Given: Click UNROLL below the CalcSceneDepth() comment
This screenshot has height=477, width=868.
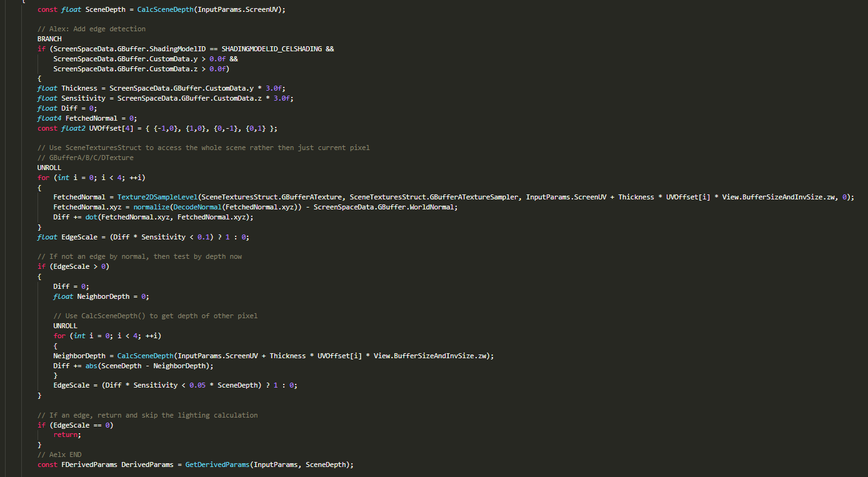Looking at the screenshot, I should click(66, 326).
